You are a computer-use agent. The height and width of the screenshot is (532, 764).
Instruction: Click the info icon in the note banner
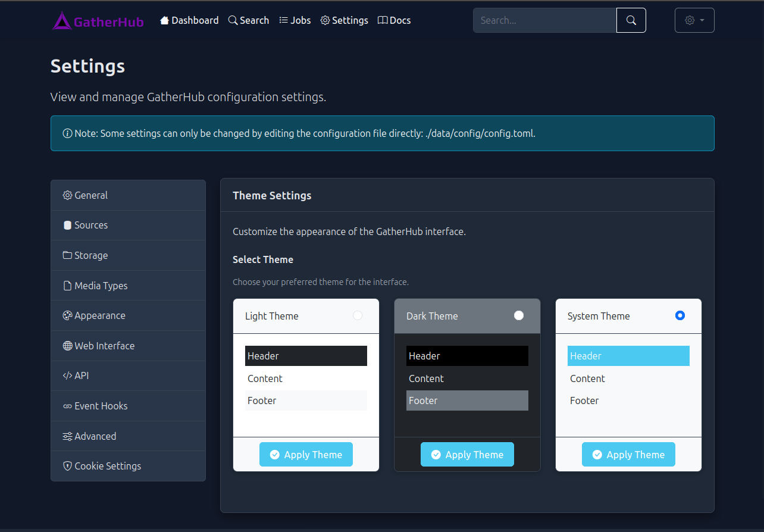[67, 133]
